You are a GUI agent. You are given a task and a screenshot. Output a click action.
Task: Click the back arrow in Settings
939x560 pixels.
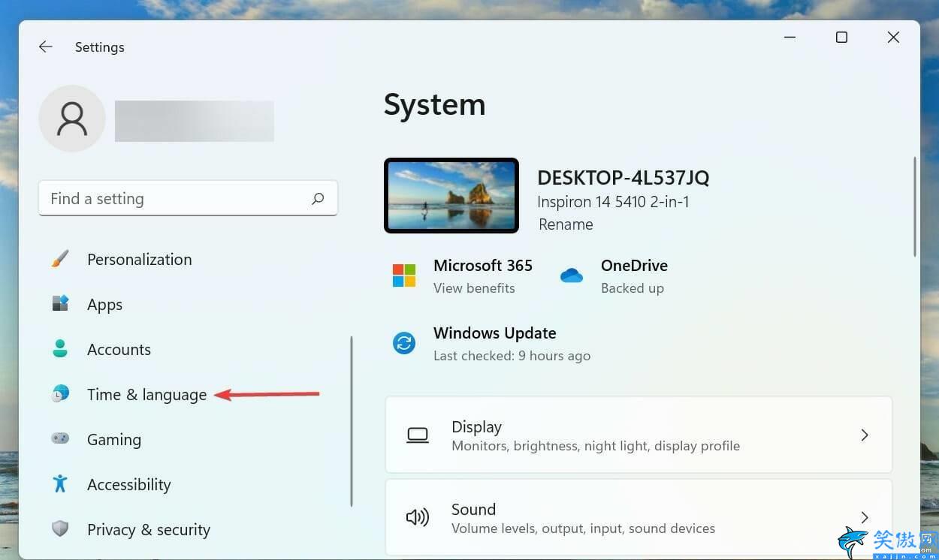[x=46, y=47]
